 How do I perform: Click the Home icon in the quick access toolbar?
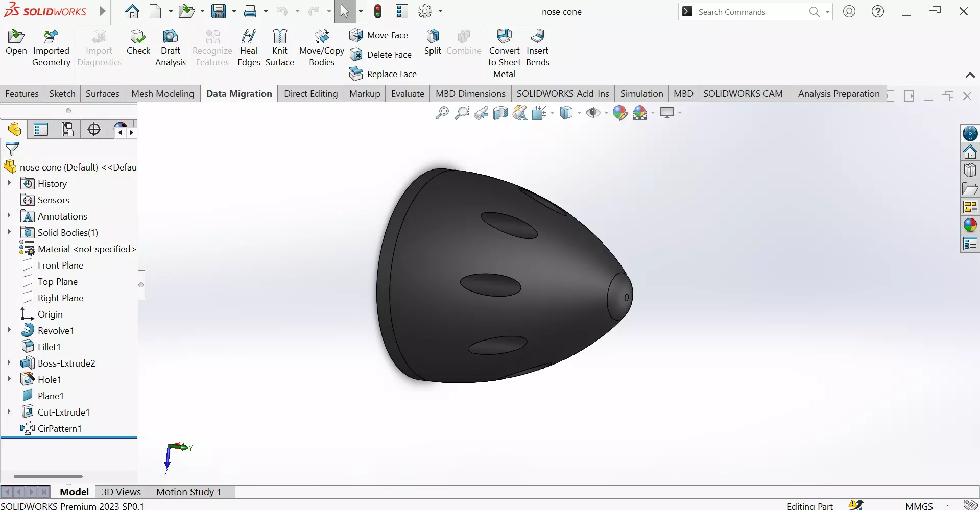[x=132, y=11]
